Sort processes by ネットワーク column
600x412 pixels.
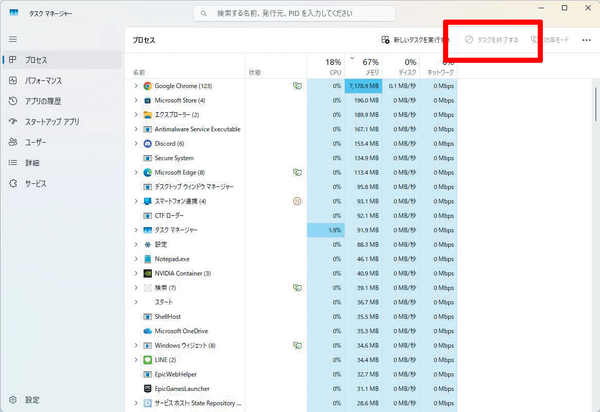point(439,66)
